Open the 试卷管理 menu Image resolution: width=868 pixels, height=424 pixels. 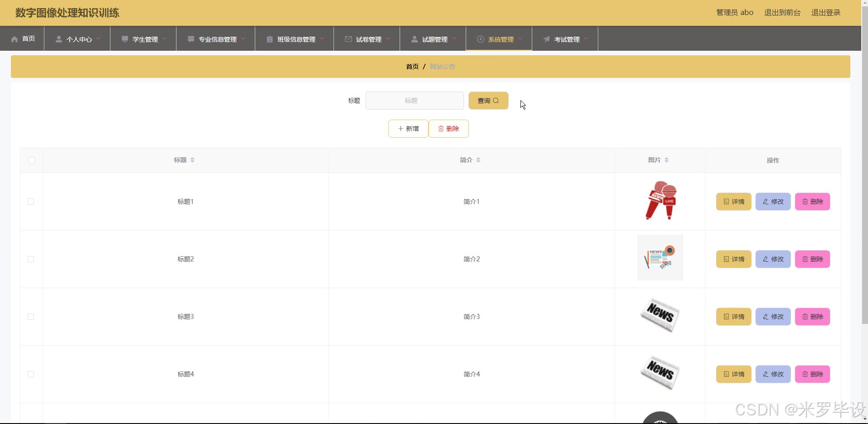[367, 39]
